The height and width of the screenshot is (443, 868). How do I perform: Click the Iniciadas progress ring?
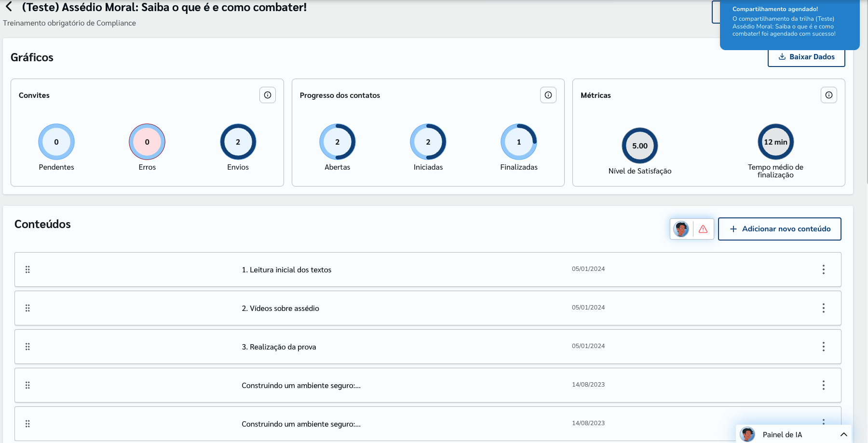[x=428, y=142]
